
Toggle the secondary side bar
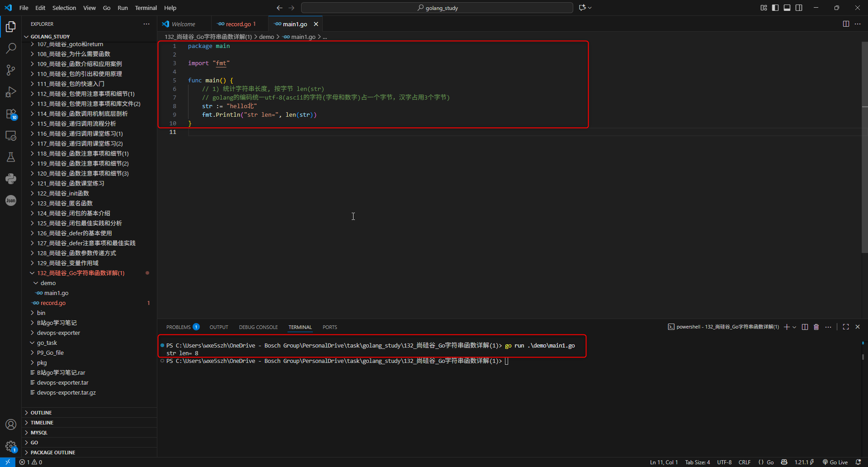coord(799,8)
